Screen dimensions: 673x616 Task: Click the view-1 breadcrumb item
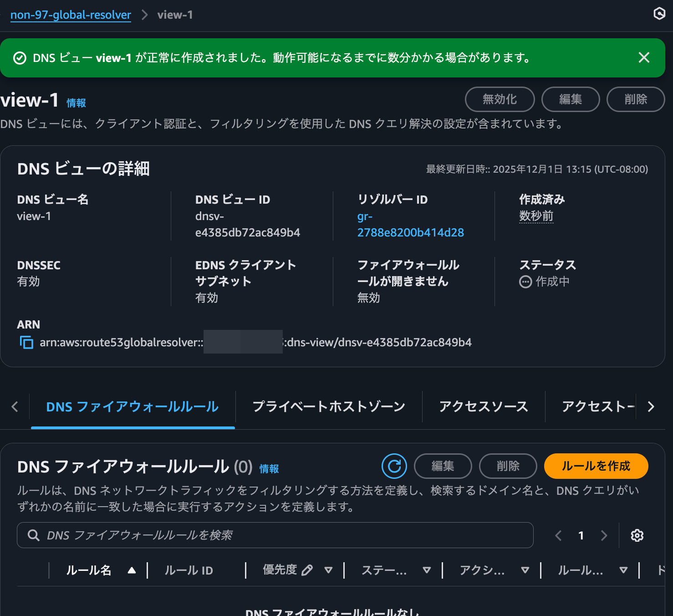[x=175, y=15]
